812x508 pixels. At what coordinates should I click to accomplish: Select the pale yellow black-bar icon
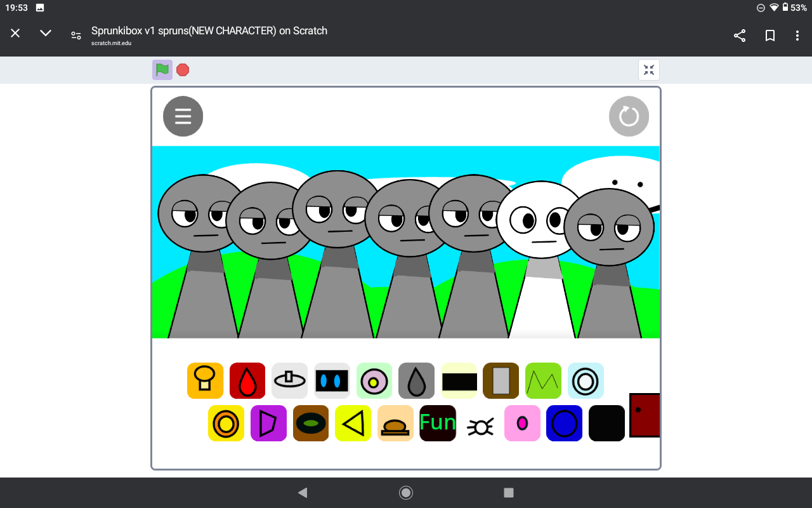coord(459,380)
